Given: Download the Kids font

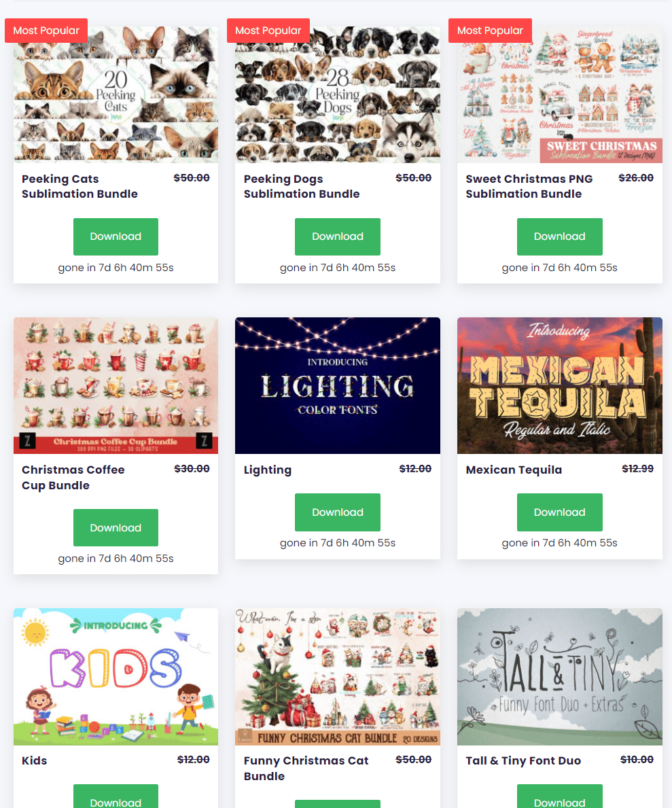Looking at the screenshot, I should (x=116, y=797).
